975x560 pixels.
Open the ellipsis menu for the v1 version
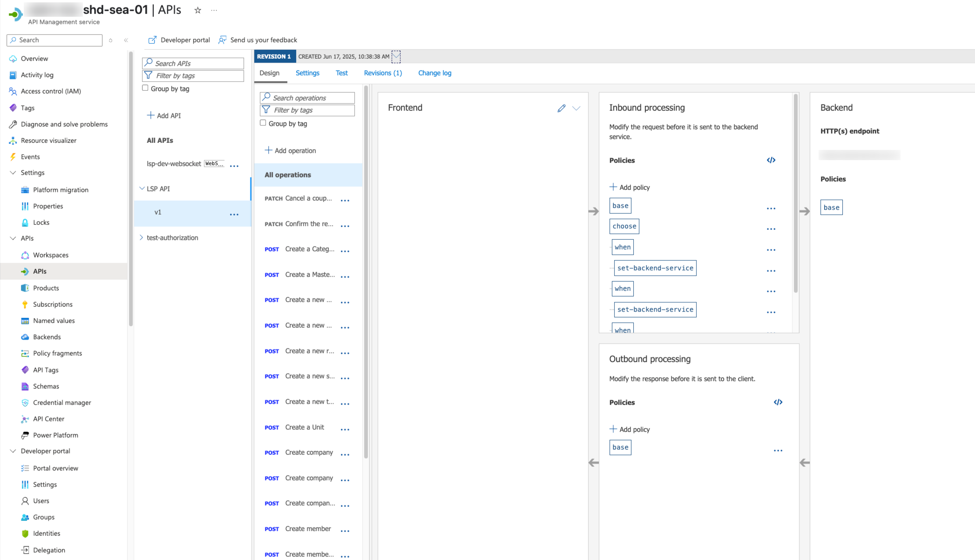click(x=234, y=214)
